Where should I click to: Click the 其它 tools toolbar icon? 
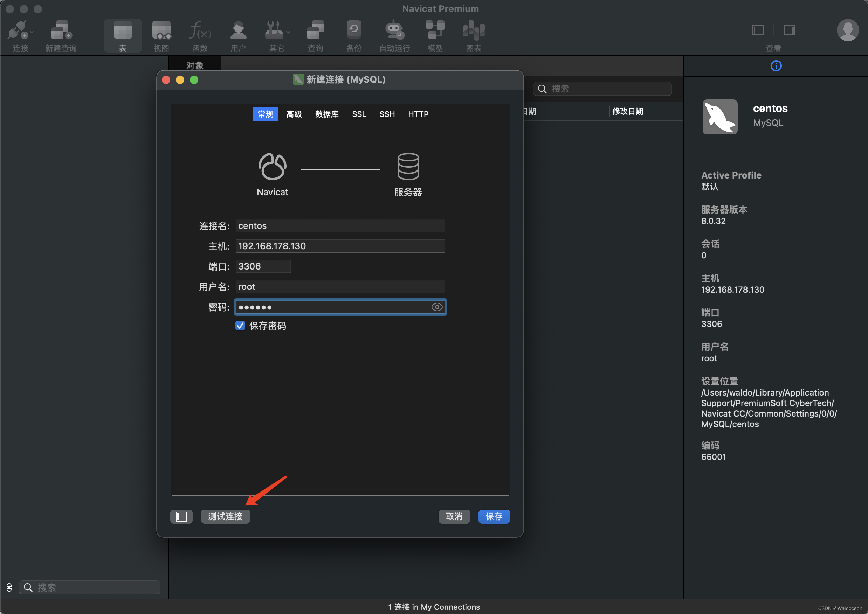click(x=274, y=30)
